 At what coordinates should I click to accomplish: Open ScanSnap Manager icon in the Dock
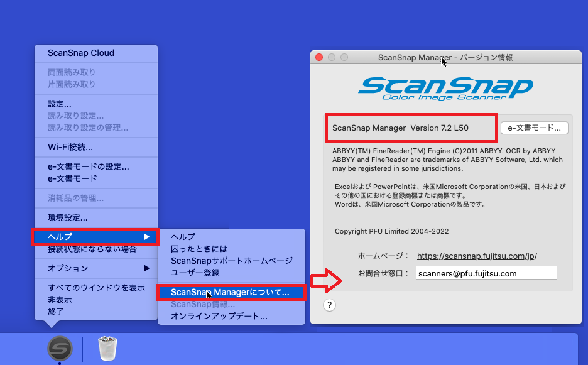coord(60,349)
